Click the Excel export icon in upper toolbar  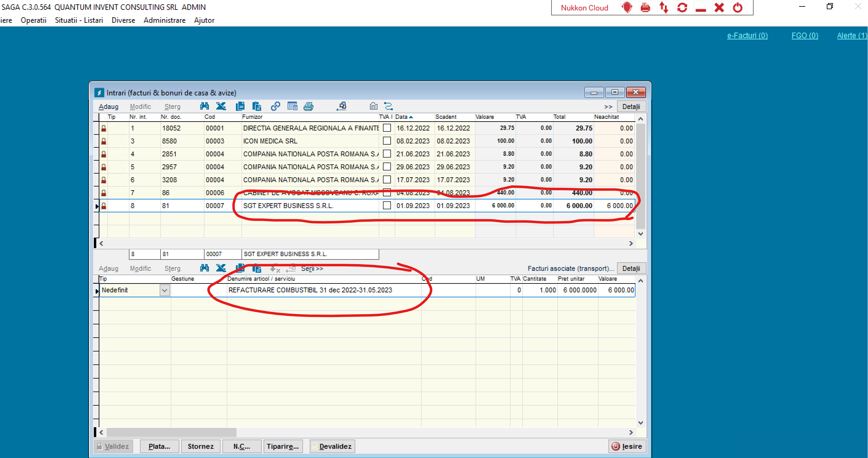click(x=221, y=106)
